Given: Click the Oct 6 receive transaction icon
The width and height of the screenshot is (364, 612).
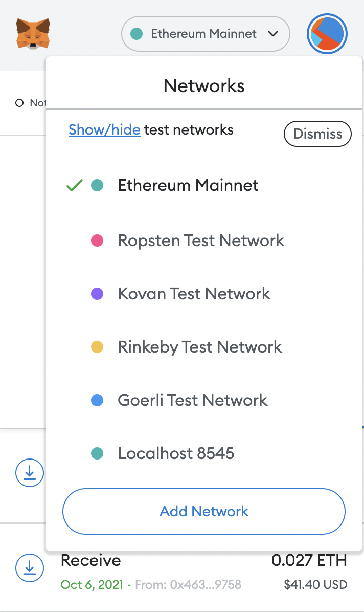Looking at the screenshot, I should point(30,567).
